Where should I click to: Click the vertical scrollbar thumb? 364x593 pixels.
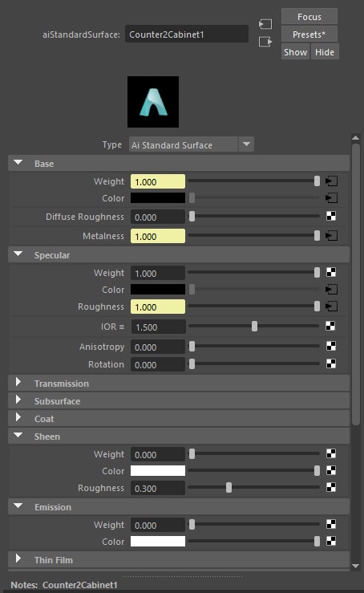(355, 284)
